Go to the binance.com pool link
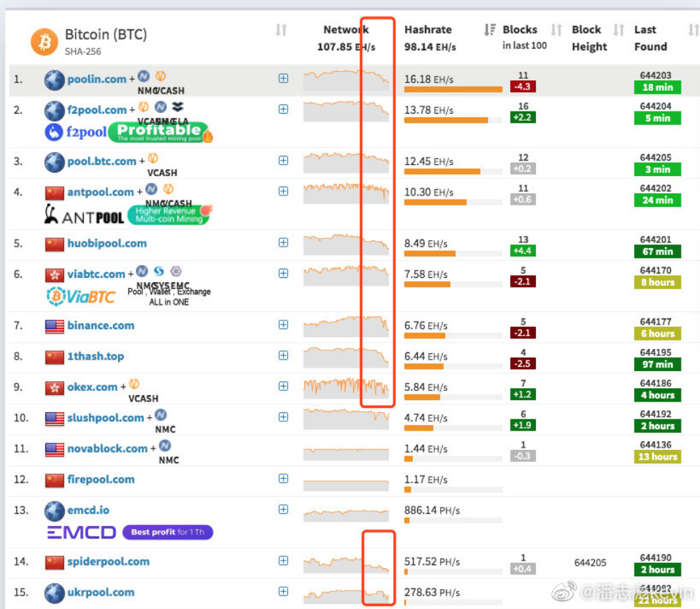The width and height of the screenshot is (700, 609). coord(101,325)
